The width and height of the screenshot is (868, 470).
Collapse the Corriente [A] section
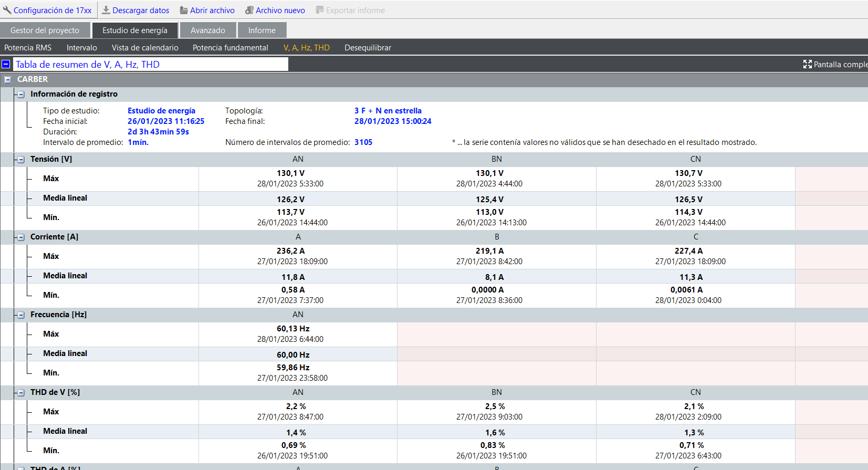[21, 237]
